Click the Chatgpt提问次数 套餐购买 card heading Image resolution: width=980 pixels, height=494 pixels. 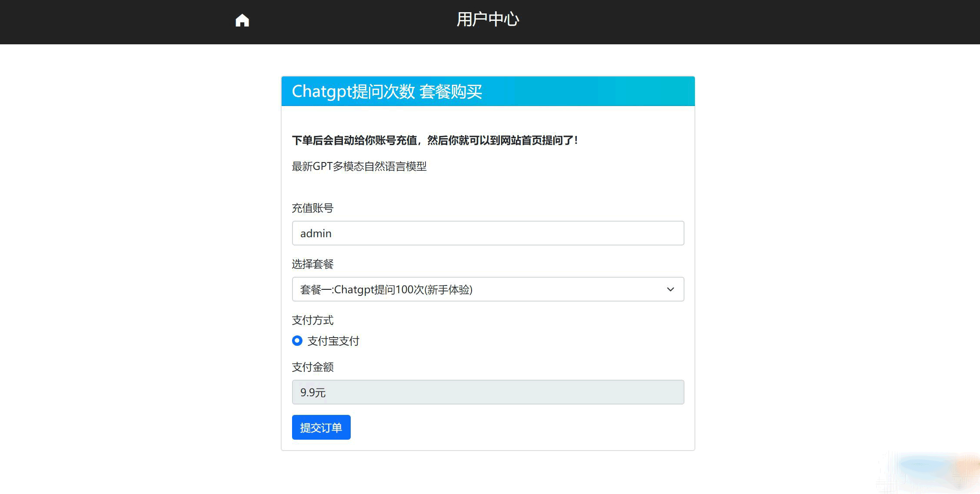click(x=387, y=92)
